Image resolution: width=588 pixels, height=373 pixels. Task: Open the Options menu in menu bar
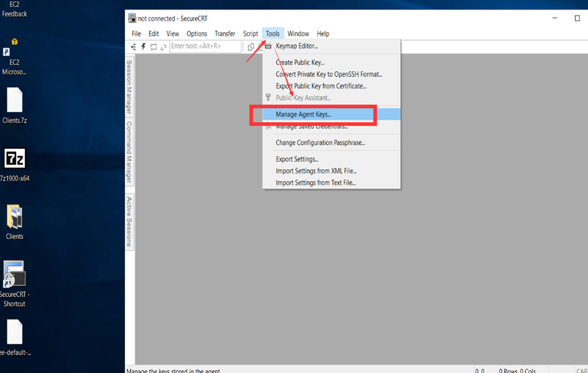(x=196, y=33)
